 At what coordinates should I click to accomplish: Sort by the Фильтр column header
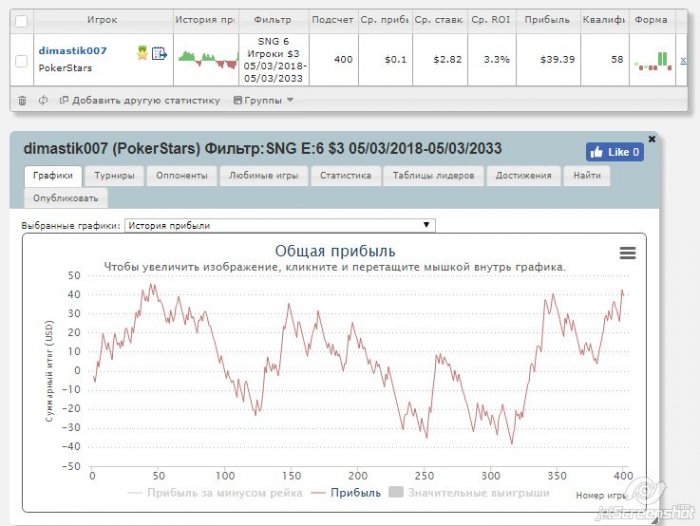click(x=273, y=20)
